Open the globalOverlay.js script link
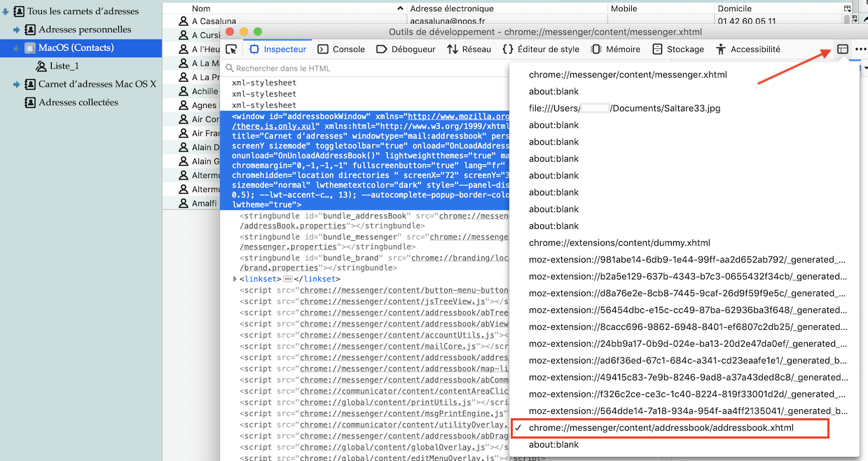This screenshot has height=461, width=868. (x=392, y=447)
